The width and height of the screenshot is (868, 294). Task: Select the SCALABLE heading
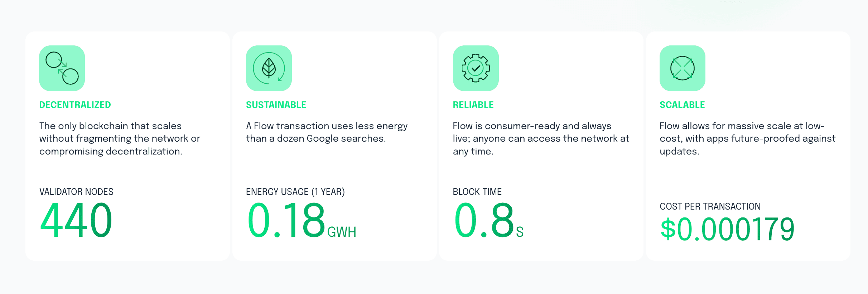tap(683, 105)
